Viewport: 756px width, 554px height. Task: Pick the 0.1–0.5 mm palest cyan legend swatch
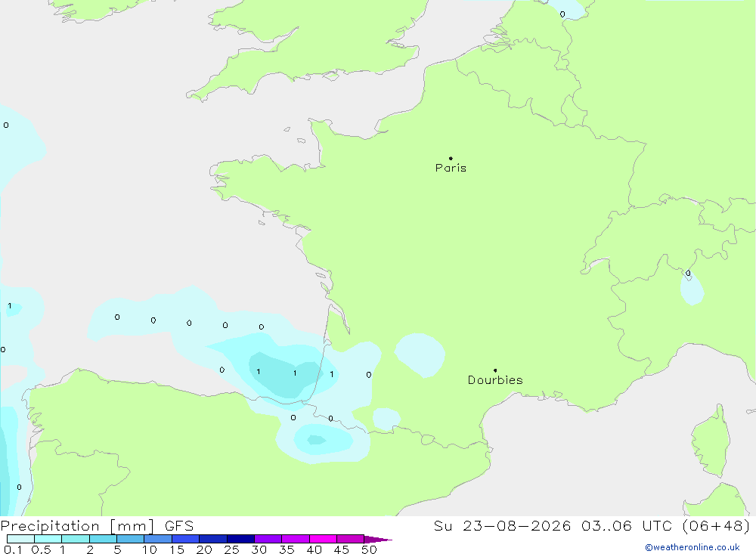click(x=20, y=539)
